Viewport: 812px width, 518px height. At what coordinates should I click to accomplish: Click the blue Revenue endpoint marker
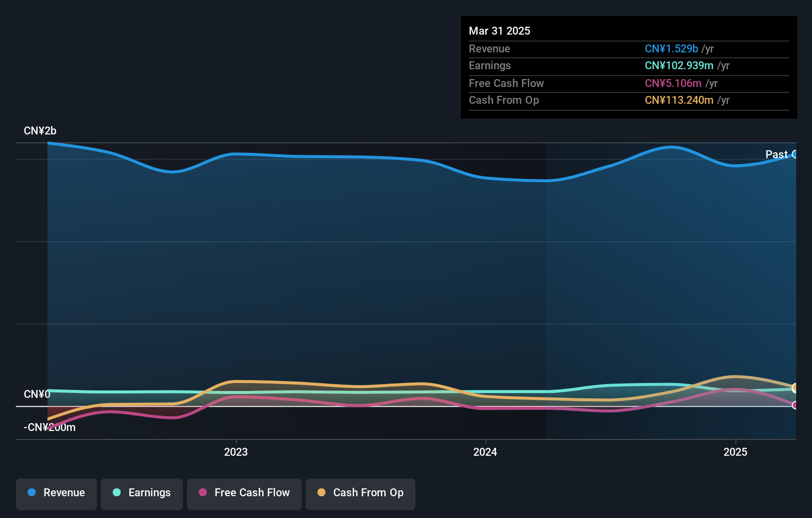coord(795,154)
